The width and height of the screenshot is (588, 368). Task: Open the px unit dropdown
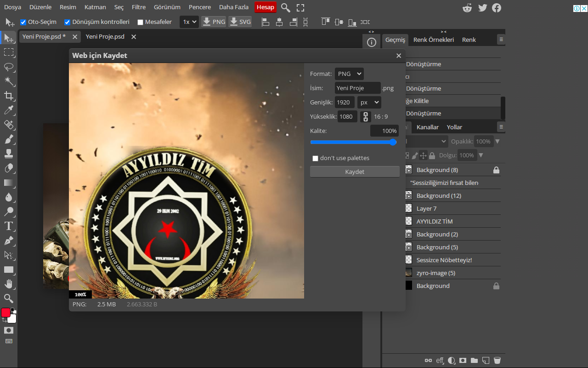point(369,102)
